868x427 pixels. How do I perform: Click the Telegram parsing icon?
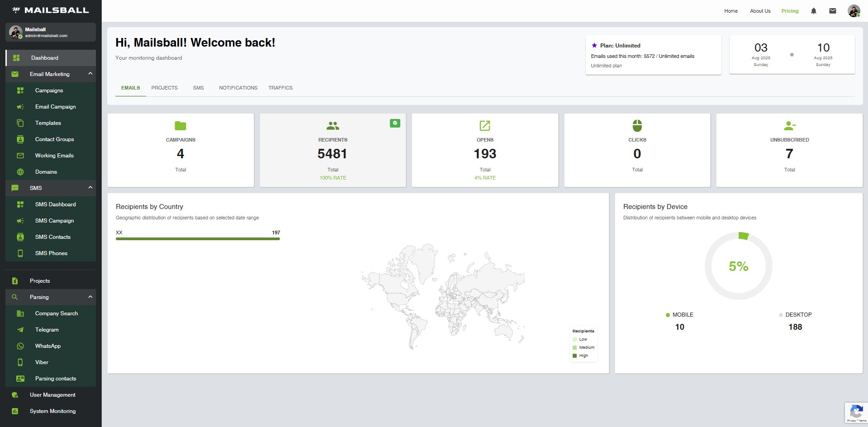coord(20,330)
